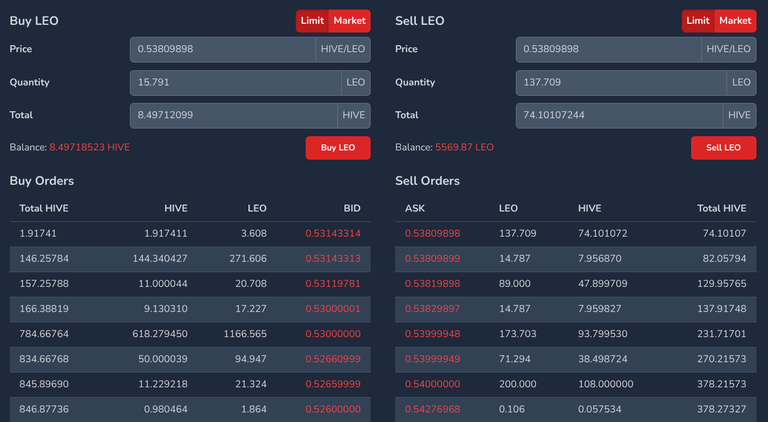768x422 pixels.
Task: Click the Buy LEO Price input field
Action: (223, 49)
